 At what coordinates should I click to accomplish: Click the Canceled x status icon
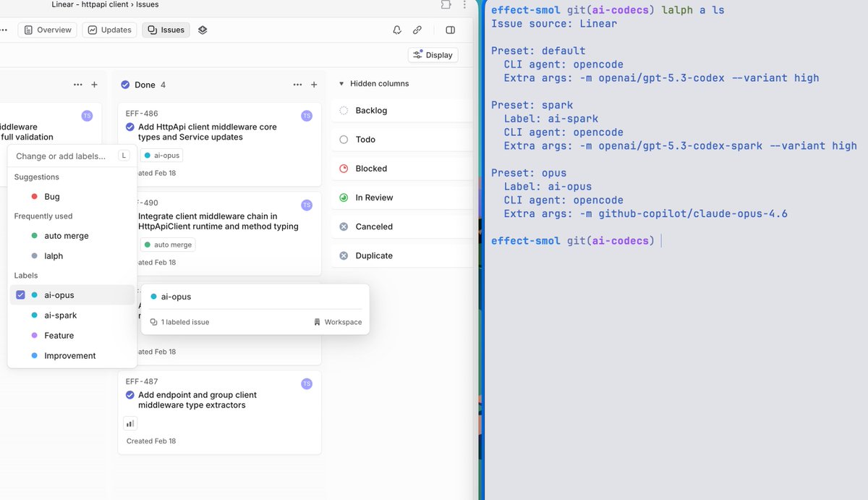click(344, 226)
